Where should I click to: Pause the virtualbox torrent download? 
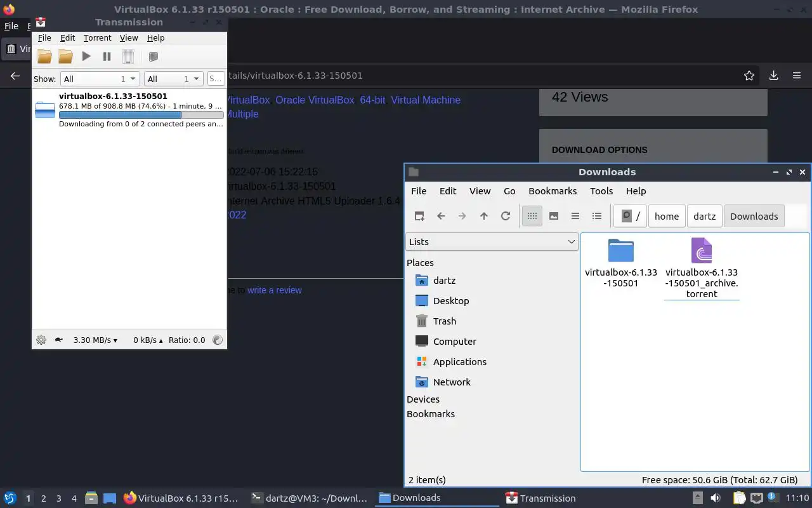coord(107,57)
